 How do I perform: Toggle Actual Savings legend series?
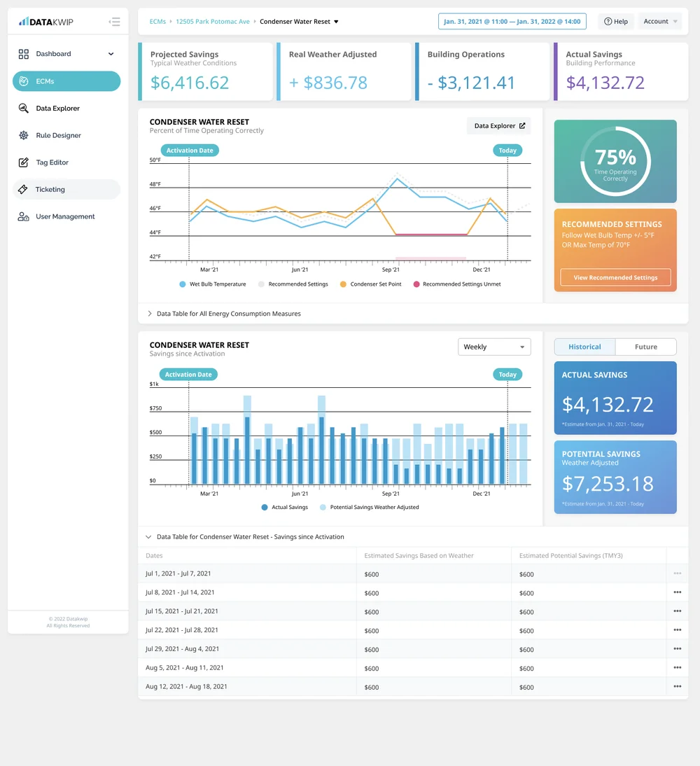285,508
